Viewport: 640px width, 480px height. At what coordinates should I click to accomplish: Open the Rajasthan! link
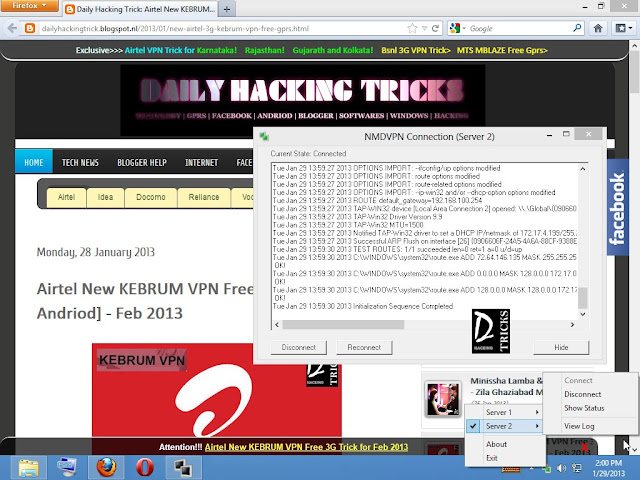click(264, 50)
